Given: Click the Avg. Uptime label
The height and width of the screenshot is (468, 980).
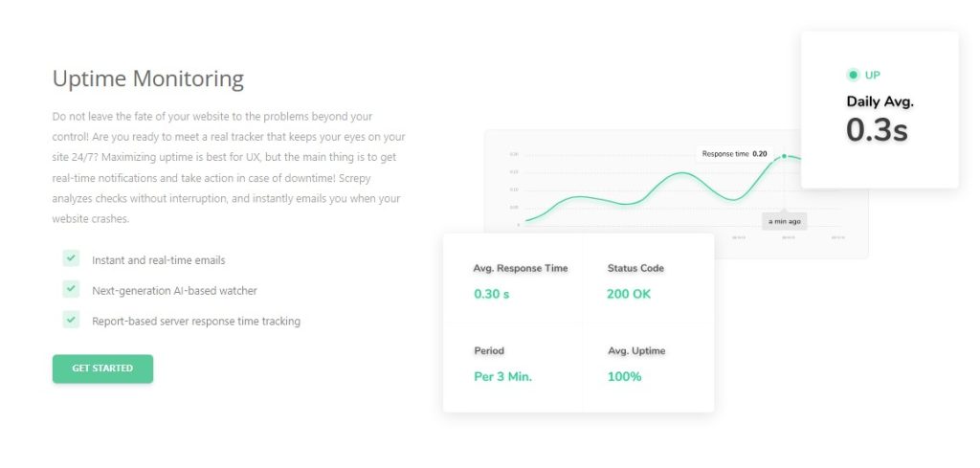Looking at the screenshot, I should pyautogui.click(x=636, y=350).
